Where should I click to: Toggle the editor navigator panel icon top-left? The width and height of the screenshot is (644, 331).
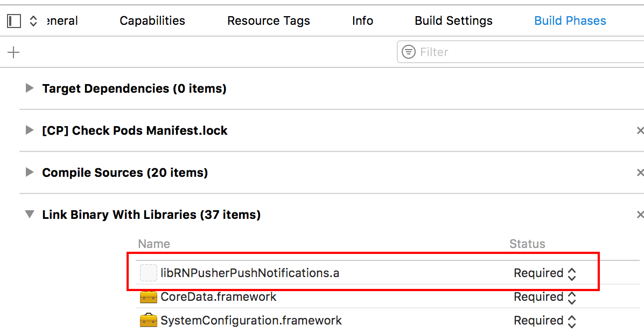13,20
